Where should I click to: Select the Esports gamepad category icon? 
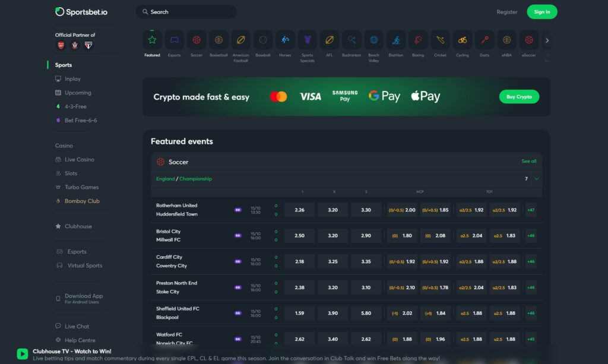point(174,40)
